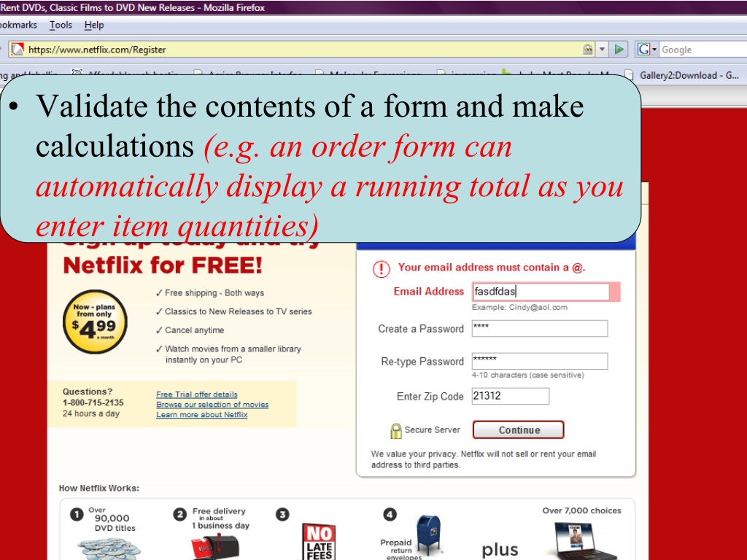Open the Tools menu
Screen dimensions: 747x560
(61, 25)
